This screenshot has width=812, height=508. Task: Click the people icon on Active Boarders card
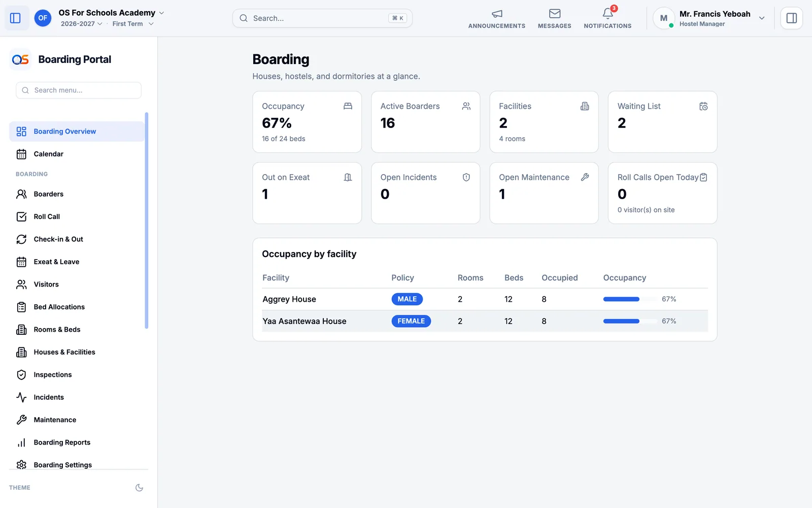coord(466,106)
